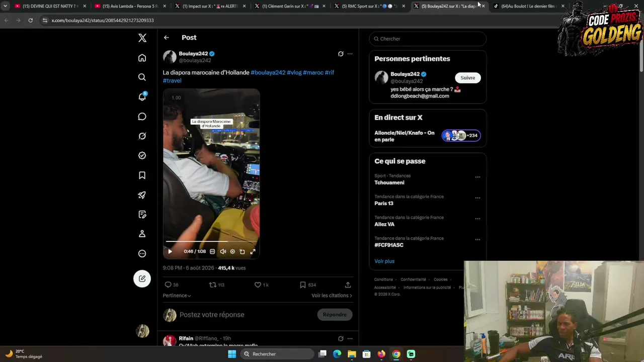Screen dimensions: 644x362
Task: Focus the Chercher search field
Action: tap(428, 39)
